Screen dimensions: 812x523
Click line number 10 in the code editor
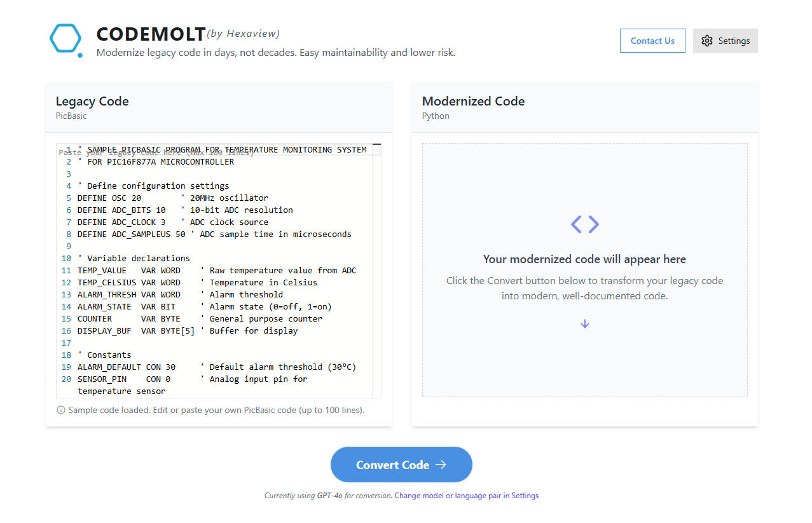pyautogui.click(x=66, y=258)
